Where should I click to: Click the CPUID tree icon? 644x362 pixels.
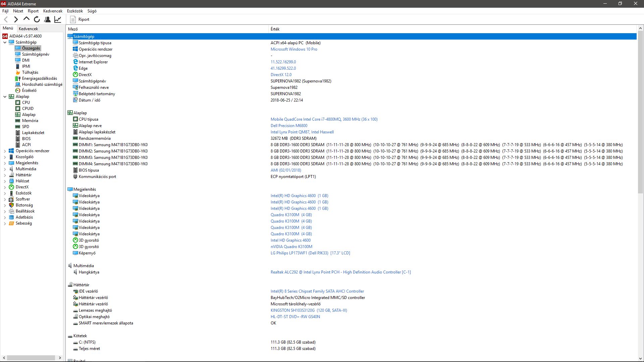18,109
